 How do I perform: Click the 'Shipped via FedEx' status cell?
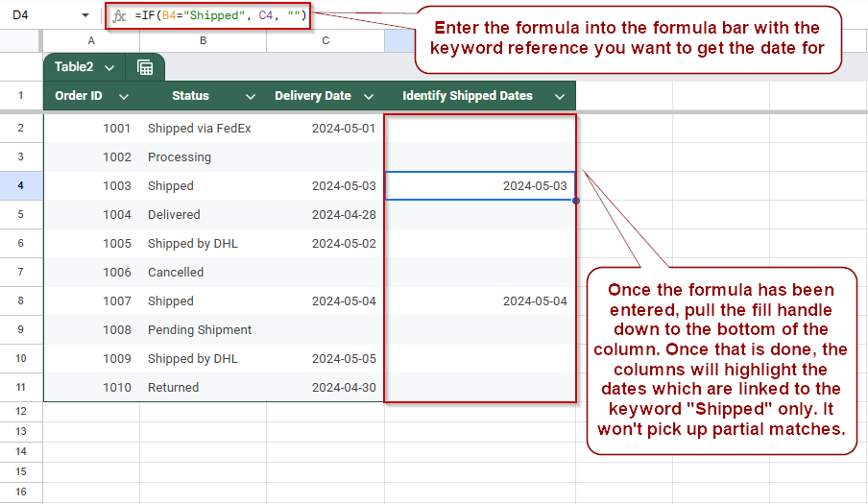[204, 129]
